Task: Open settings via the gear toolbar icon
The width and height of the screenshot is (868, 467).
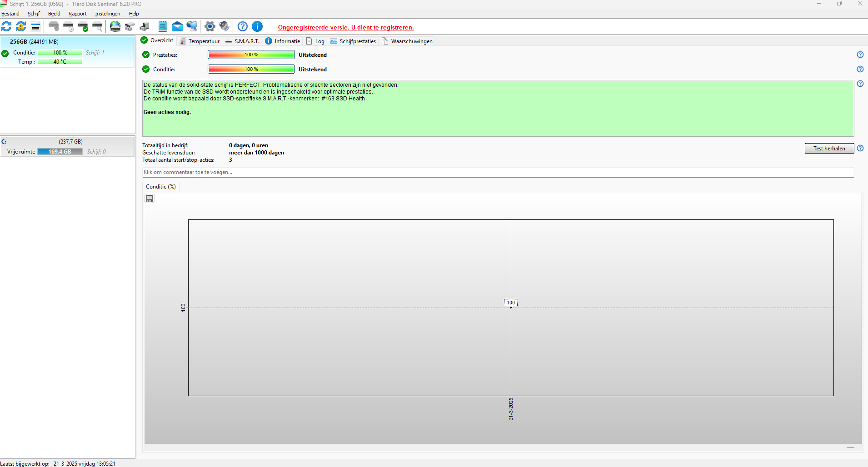Action: pyautogui.click(x=210, y=26)
